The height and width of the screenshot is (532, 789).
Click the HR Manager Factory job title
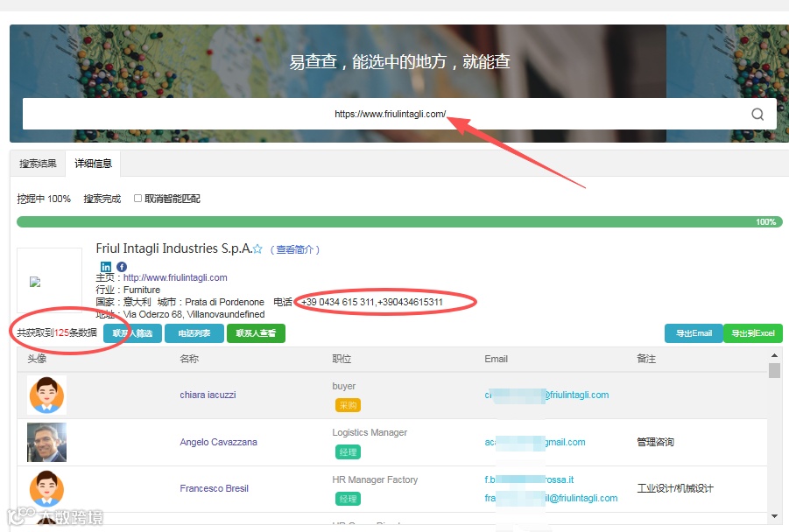pyautogui.click(x=375, y=479)
